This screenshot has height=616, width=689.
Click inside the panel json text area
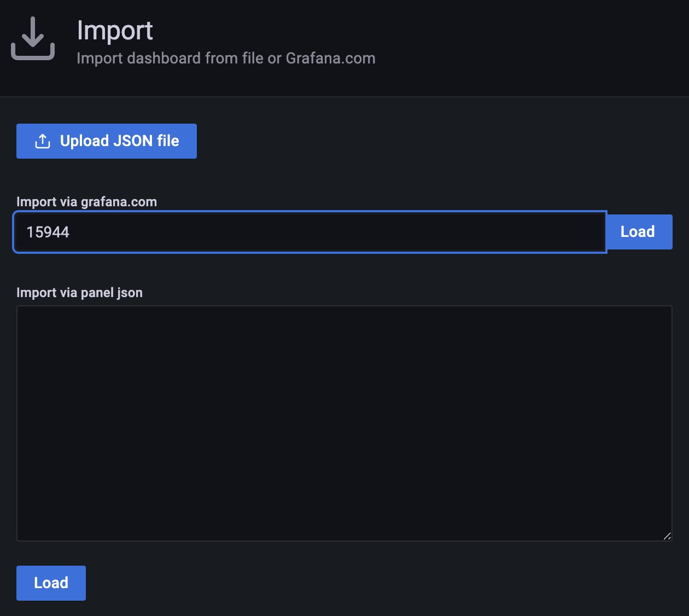(344, 423)
